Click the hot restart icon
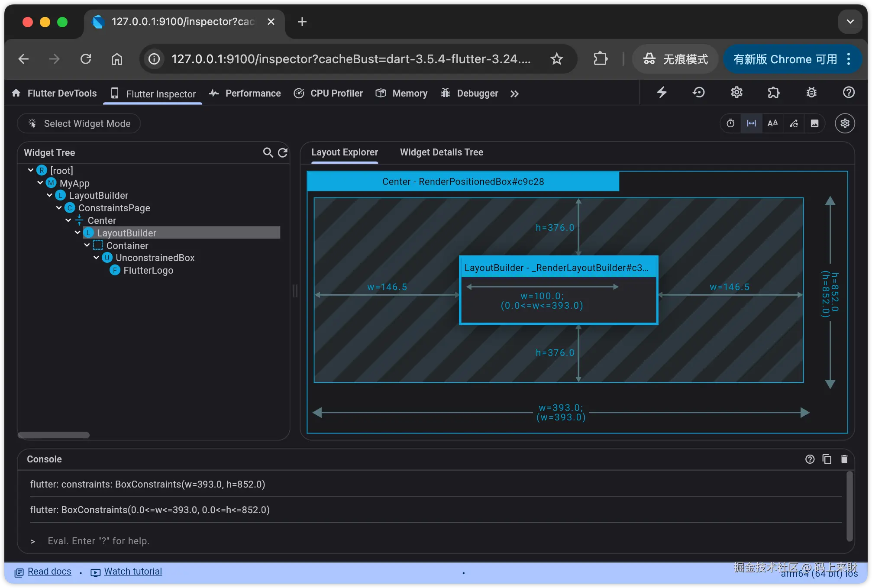 coord(698,92)
